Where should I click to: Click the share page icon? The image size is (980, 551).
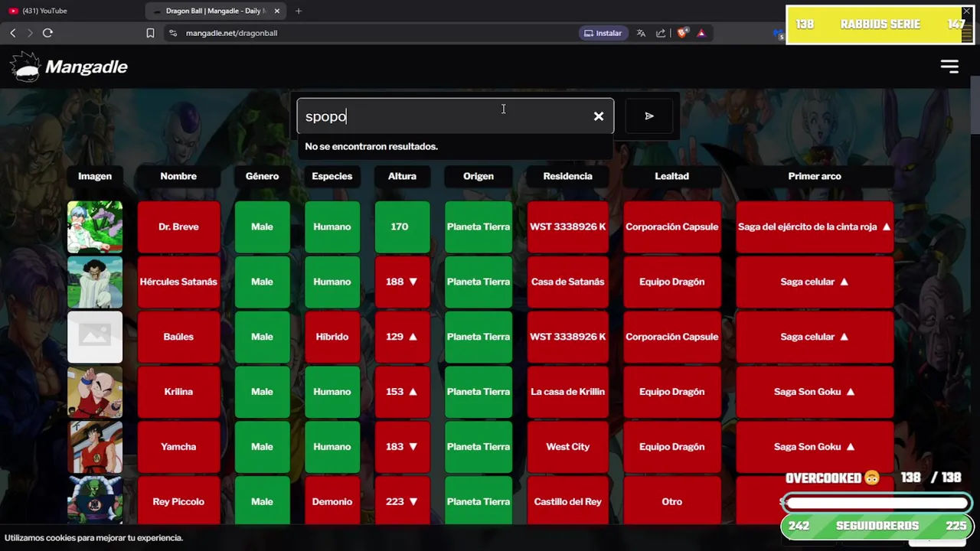tap(661, 33)
